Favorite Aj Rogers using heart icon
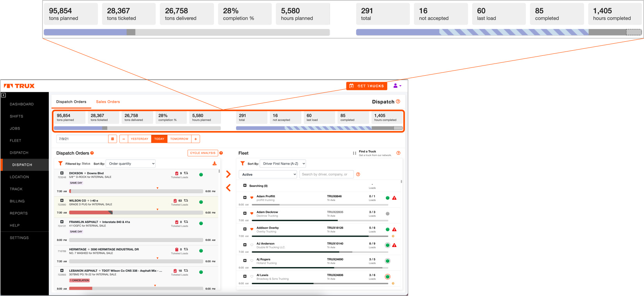This screenshot has height=296, width=644. pos(252,261)
